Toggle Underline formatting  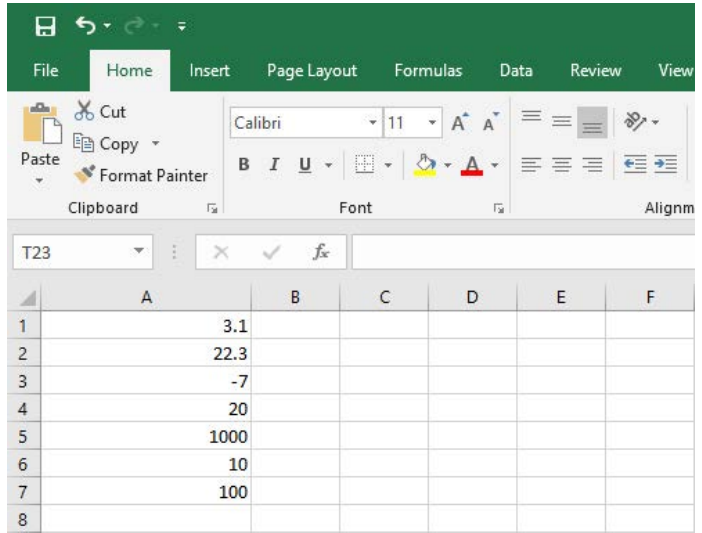point(305,165)
